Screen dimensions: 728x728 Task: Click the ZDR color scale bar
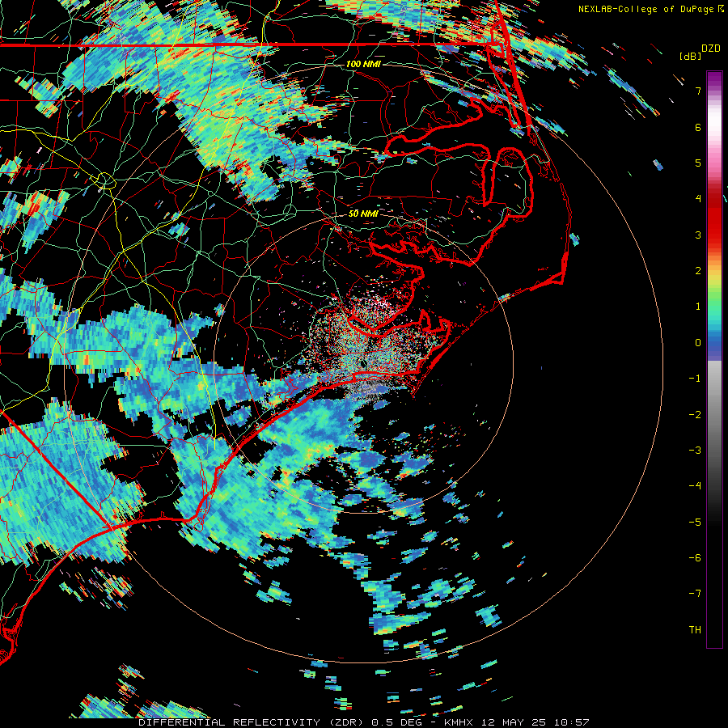[714, 359]
